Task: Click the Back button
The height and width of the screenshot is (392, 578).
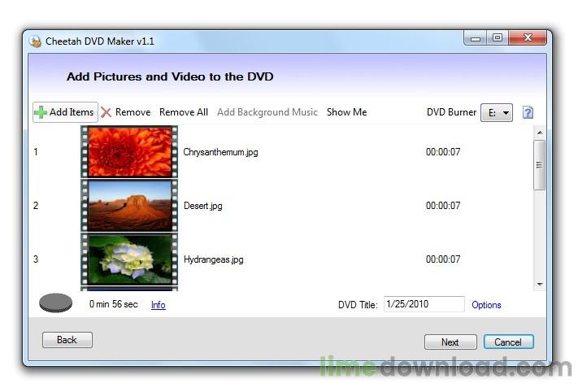Action: tap(67, 340)
